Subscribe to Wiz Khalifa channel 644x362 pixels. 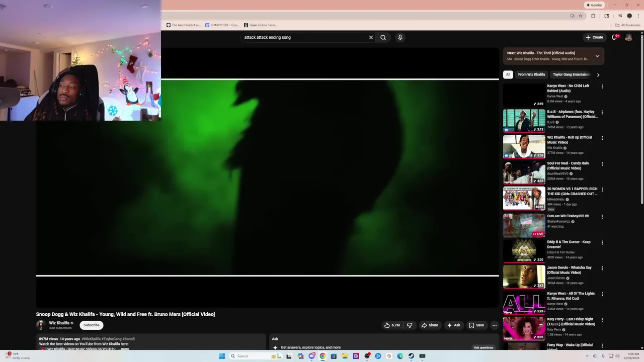pos(92,325)
